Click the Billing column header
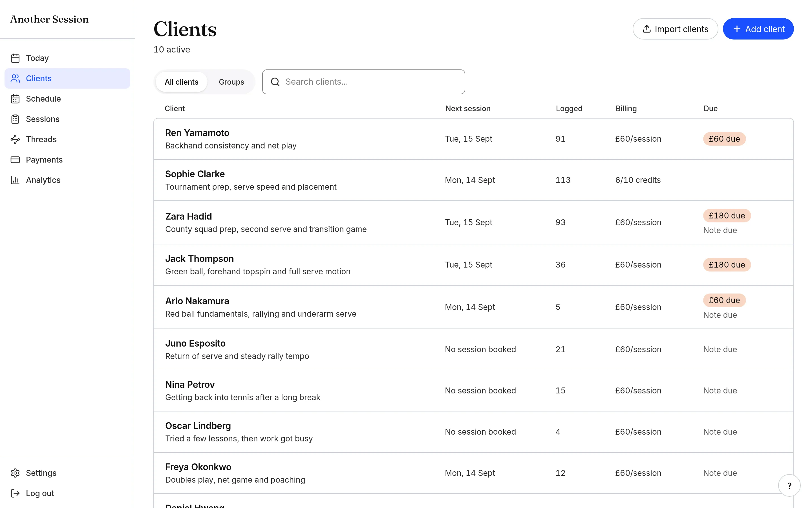Screen dimensions: 812x508 [626, 109]
